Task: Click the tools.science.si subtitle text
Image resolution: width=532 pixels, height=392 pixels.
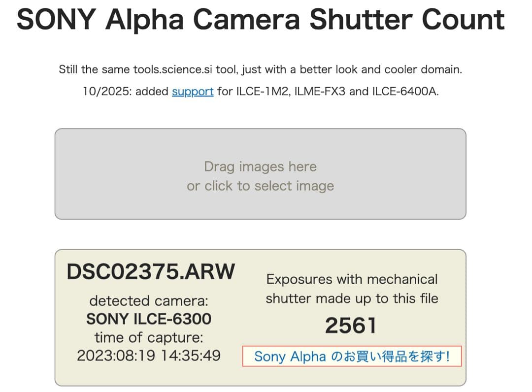Action: point(261,69)
